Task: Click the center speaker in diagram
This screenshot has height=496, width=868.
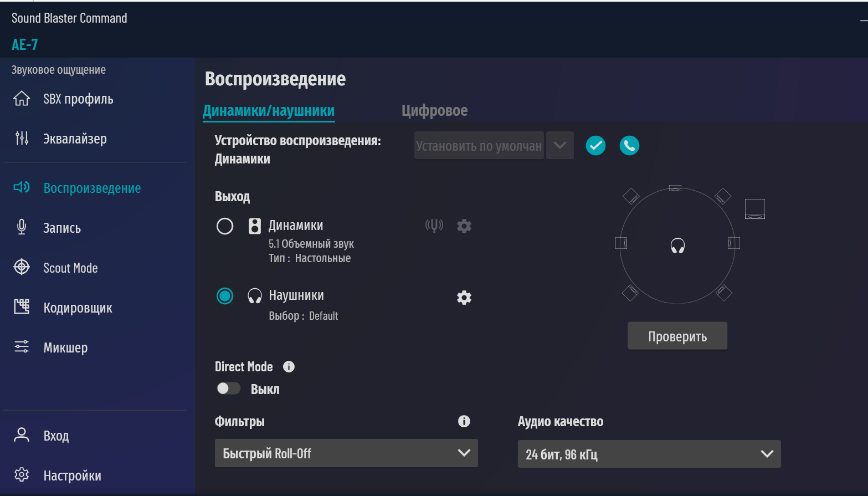Action: (675, 188)
